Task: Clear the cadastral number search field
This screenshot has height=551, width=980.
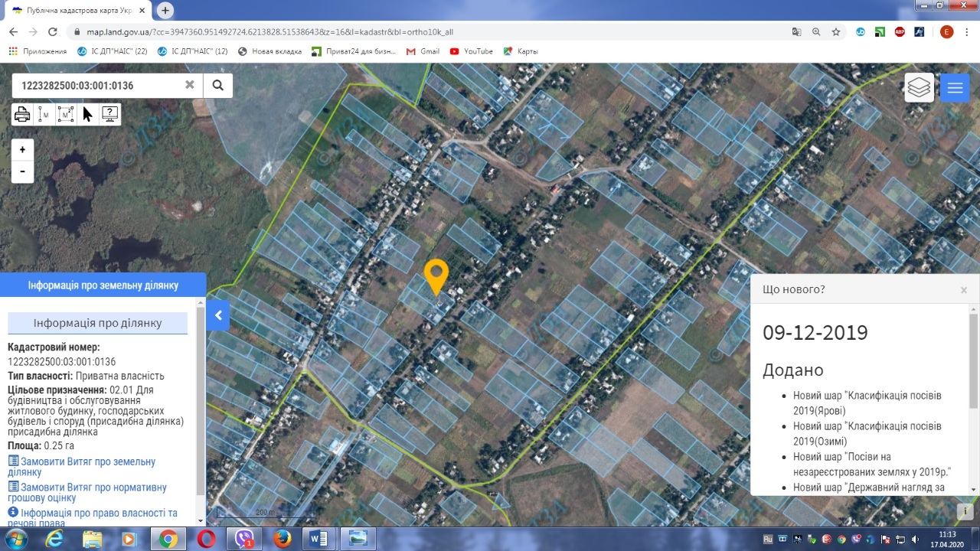Action: click(189, 85)
